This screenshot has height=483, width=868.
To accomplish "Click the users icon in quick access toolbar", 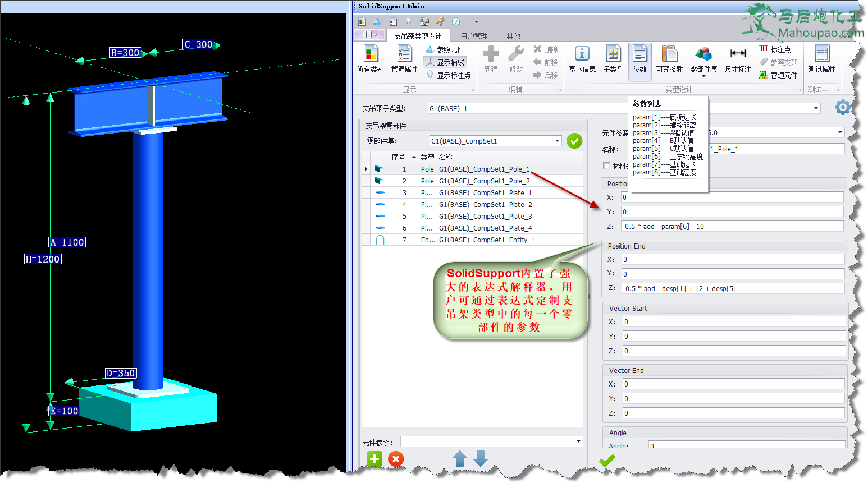I will (x=424, y=21).
